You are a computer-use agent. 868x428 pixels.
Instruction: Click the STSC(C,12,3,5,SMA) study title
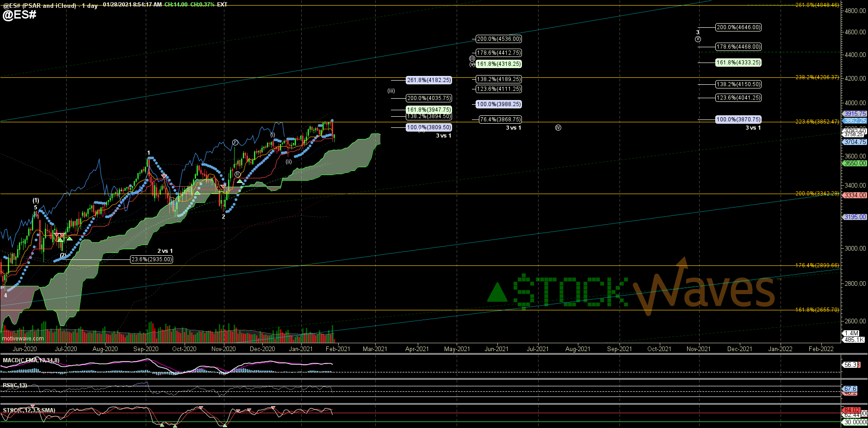pyautogui.click(x=29, y=410)
